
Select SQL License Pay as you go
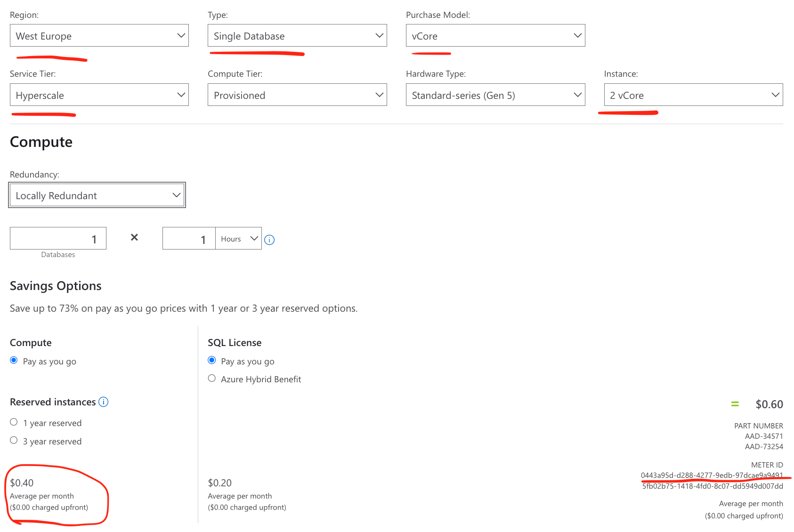pyautogui.click(x=212, y=361)
